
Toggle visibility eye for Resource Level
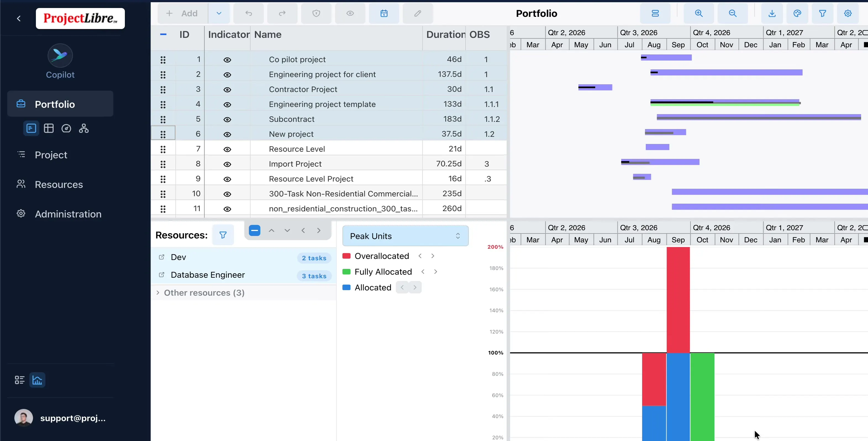[x=227, y=149]
